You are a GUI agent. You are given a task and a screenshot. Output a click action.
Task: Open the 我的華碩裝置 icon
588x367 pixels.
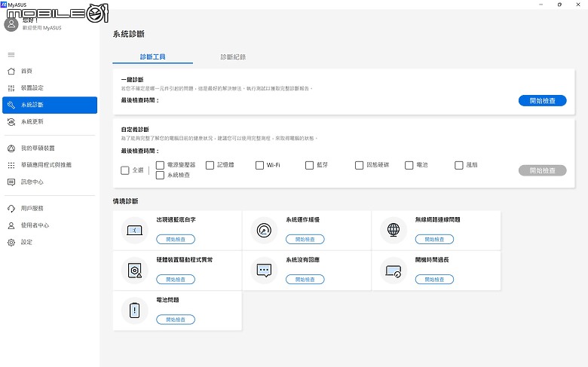point(11,148)
